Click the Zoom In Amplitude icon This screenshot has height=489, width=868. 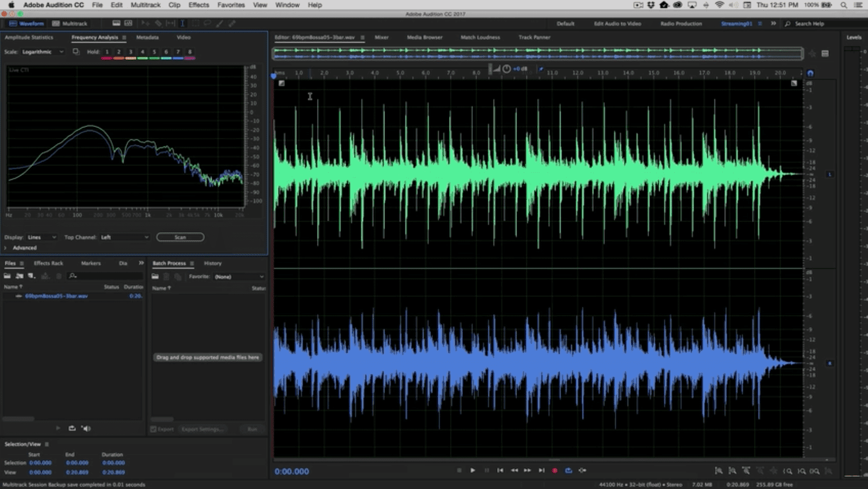pyautogui.click(x=719, y=471)
